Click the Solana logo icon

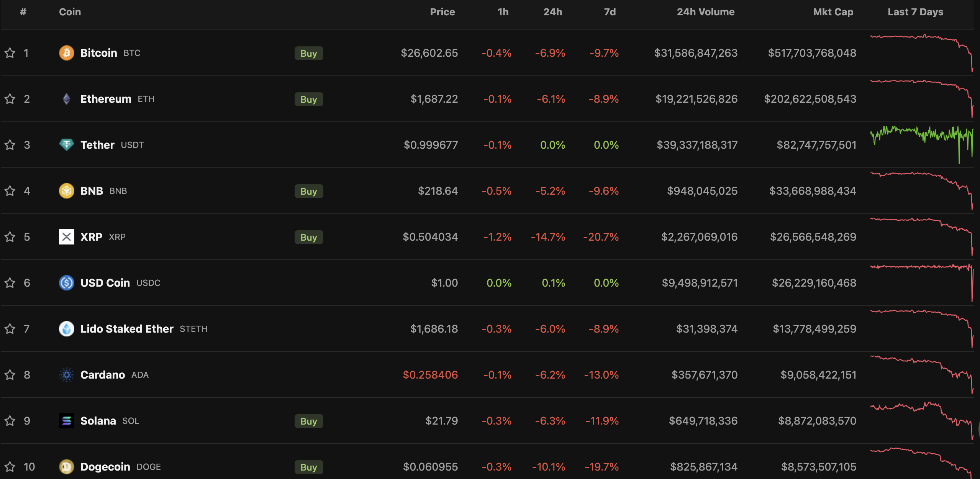(x=66, y=421)
